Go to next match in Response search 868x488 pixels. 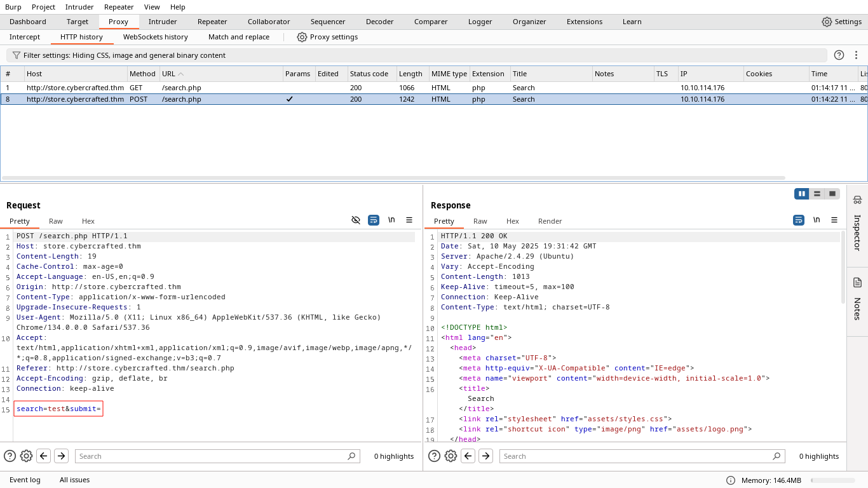click(485, 456)
